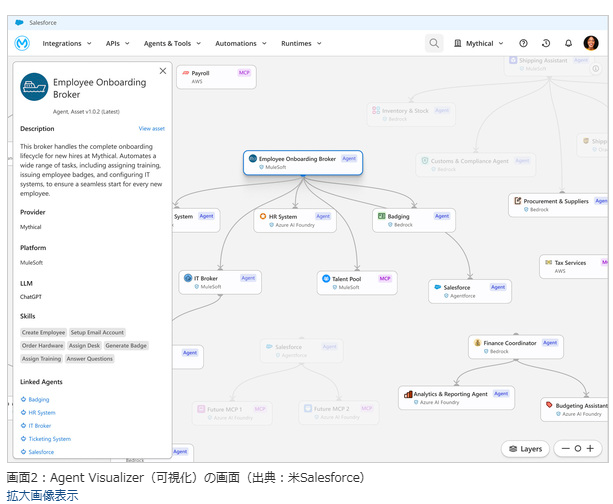The height and width of the screenshot is (504, 613).
Task: Click the Agent tag on HR System node
Action: 323,216
